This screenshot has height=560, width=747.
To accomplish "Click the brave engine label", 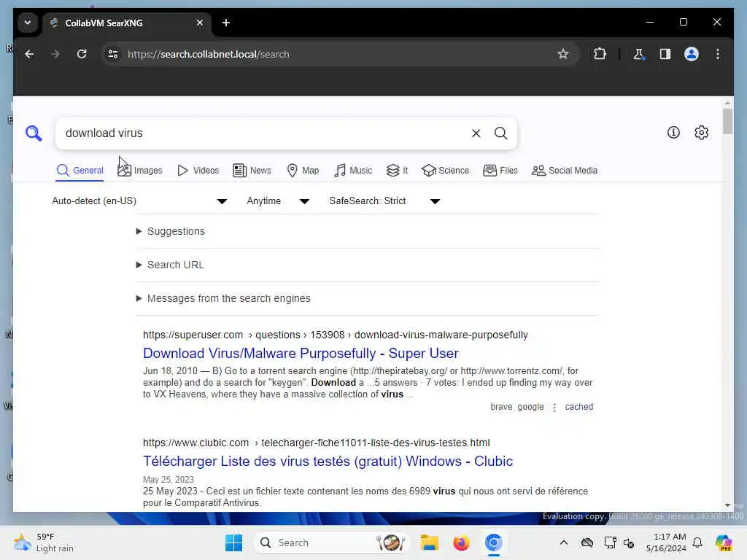I will pos(501,407).
